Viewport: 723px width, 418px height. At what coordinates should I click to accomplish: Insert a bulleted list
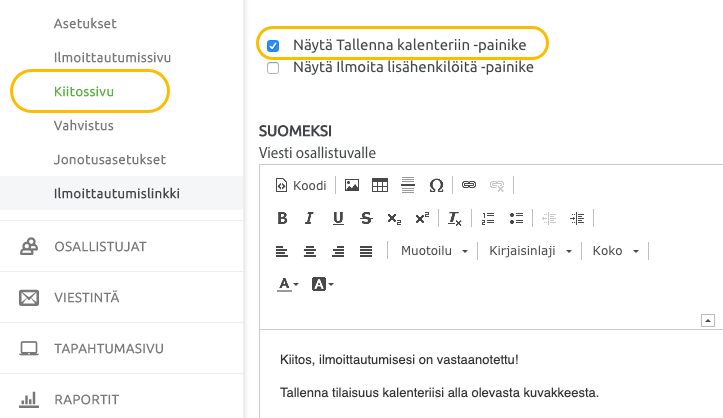tap(516, 218)
